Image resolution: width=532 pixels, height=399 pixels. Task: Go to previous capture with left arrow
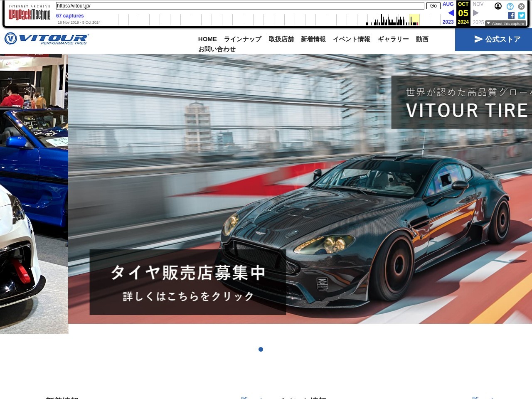(x=451, y=13)
